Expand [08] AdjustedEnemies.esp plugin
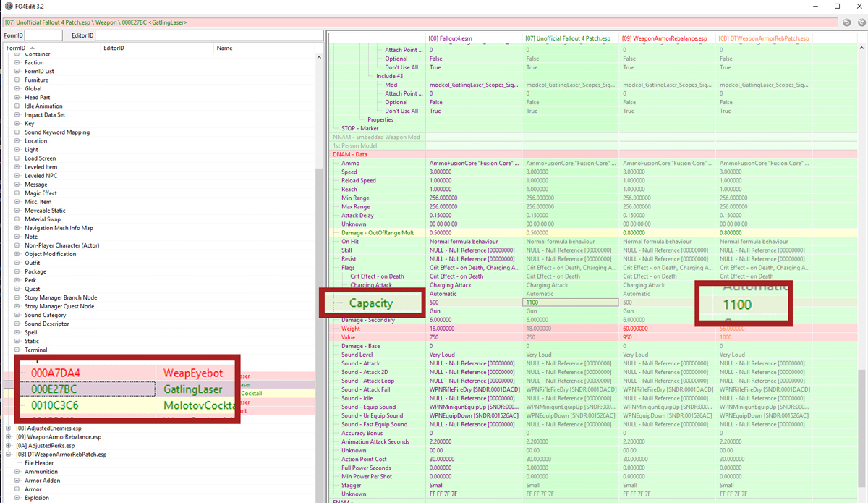The width and height of the screenshot is (868, 503). pyautogui.click(x=9, y=428)
